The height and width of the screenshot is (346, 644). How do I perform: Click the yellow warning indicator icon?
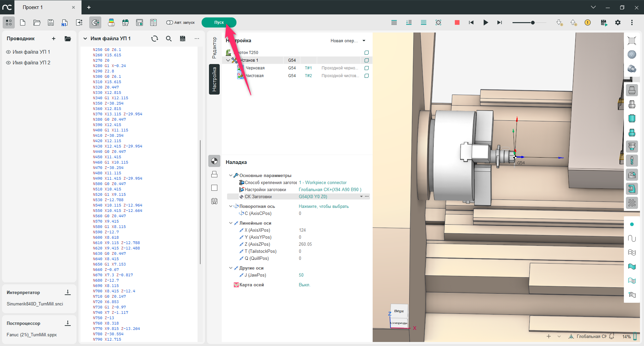tap(587, 22)
